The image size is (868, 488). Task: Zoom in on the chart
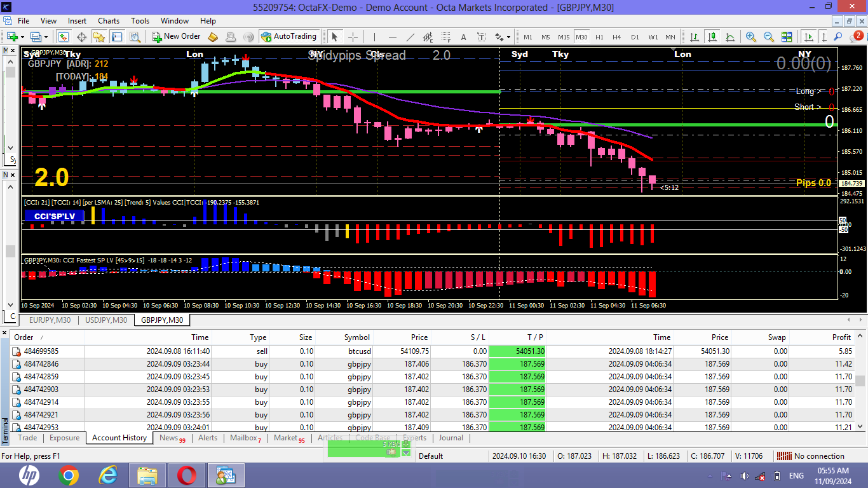pyautogui.click(x=751, y=36)
